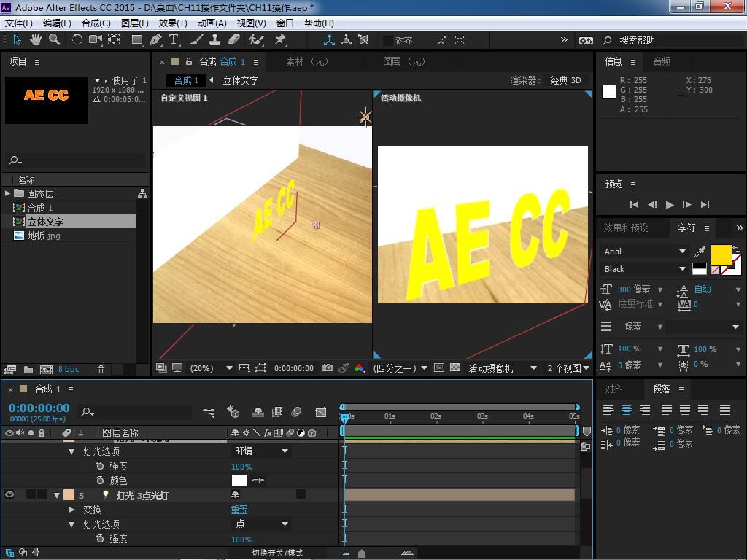Open the 活动摄像机 3D view dropdown
747x560 pixels.
coord(502,368)
